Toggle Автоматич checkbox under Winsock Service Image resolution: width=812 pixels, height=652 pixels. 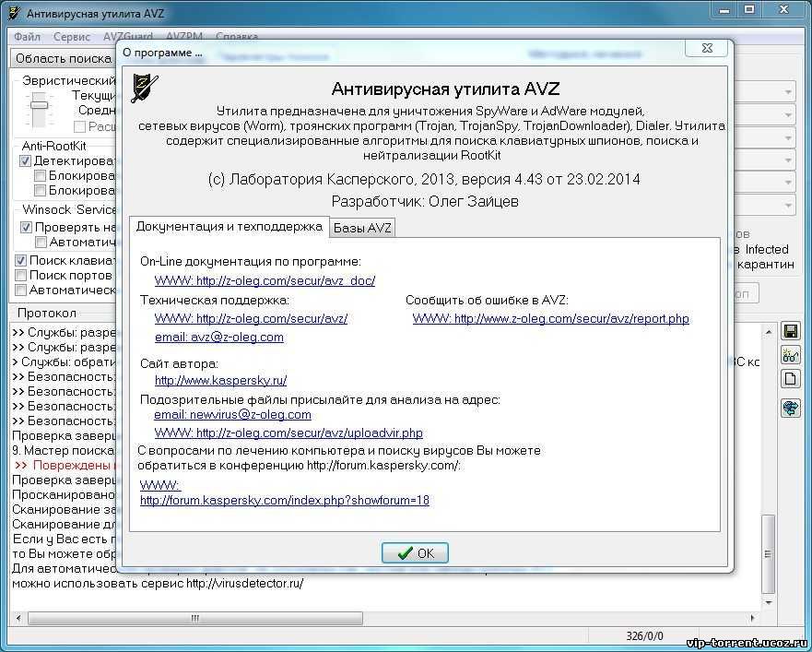41,242
